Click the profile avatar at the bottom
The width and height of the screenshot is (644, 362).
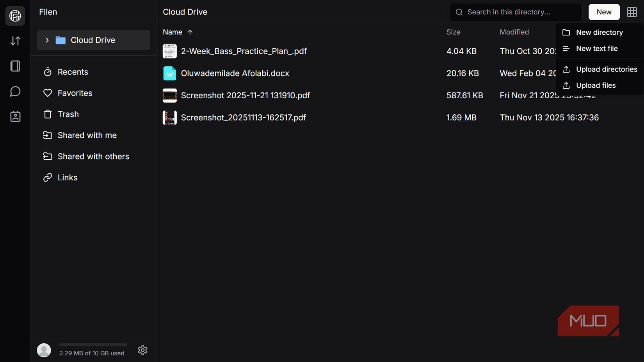(44, 350)
